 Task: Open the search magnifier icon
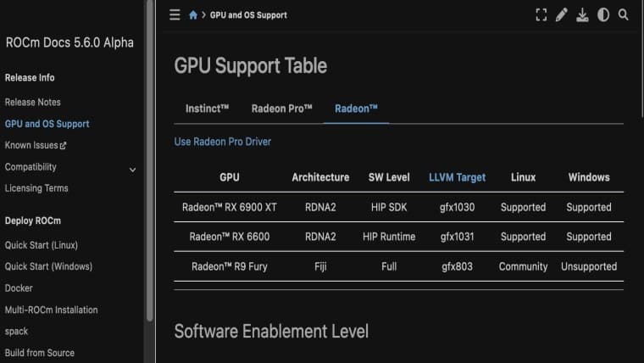coord(624,14)
